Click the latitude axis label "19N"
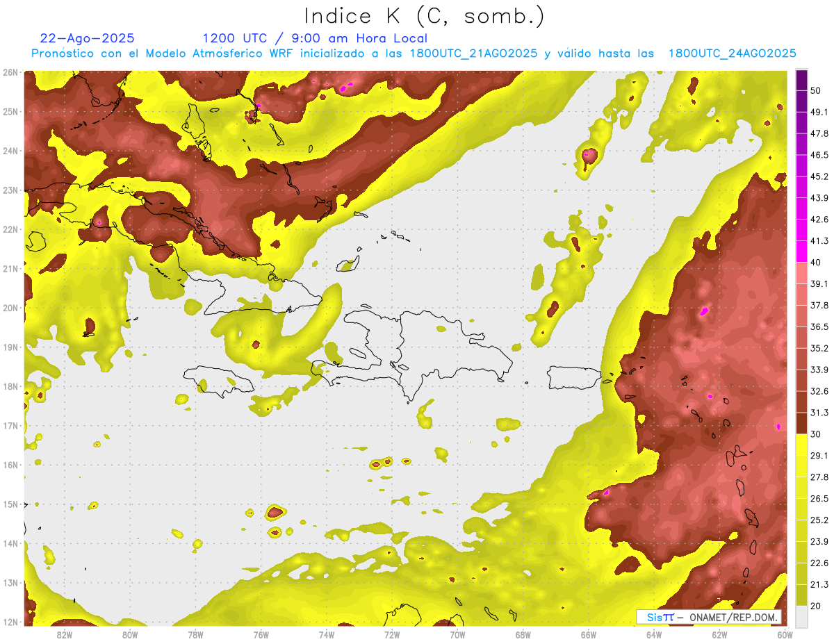 [10, 347]
